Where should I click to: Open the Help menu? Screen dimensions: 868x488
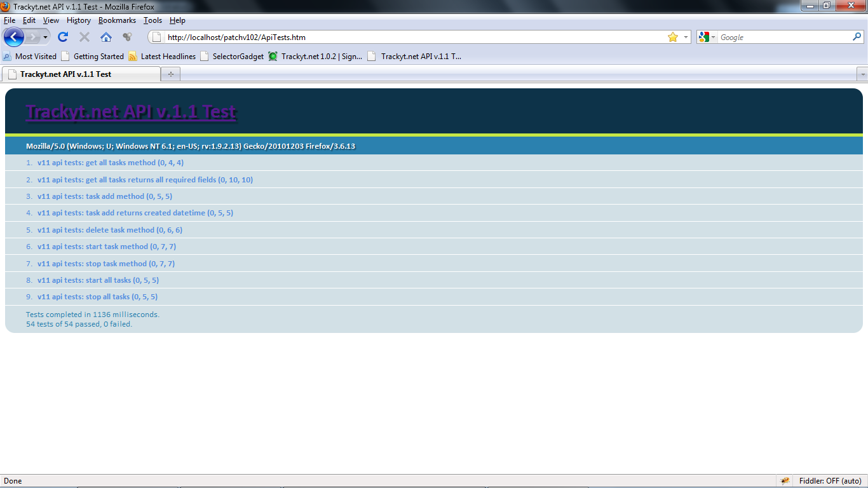[177, 20]
